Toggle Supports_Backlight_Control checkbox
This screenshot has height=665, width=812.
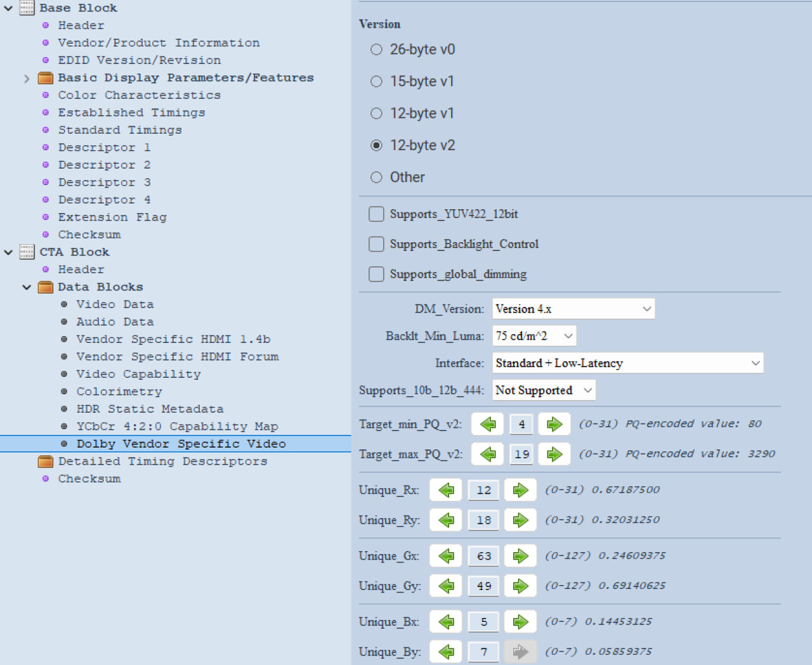point(376,244)
